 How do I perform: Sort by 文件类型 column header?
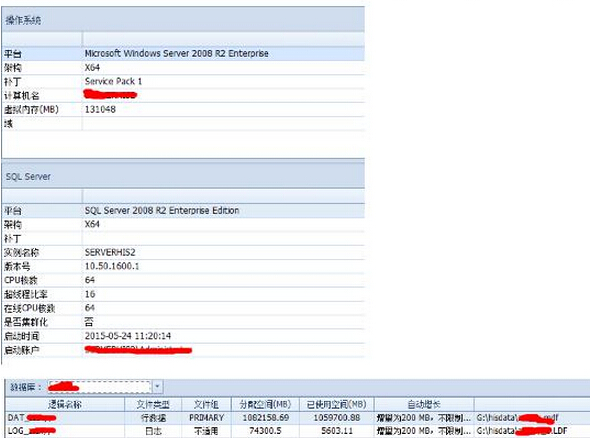tap(153, 405)
